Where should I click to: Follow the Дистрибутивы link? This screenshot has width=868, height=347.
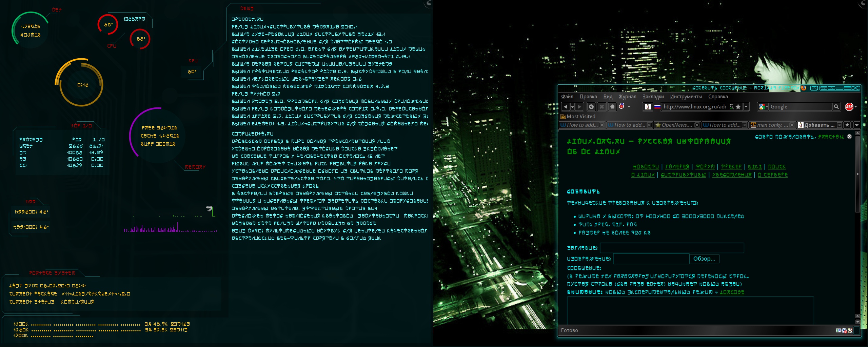coord(683,175)
